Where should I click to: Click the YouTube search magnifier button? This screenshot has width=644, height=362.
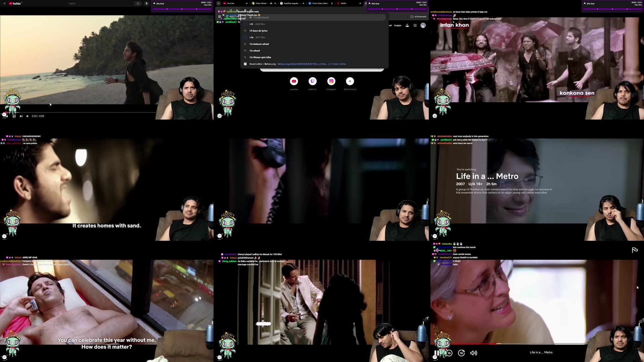tap(138, 3)
